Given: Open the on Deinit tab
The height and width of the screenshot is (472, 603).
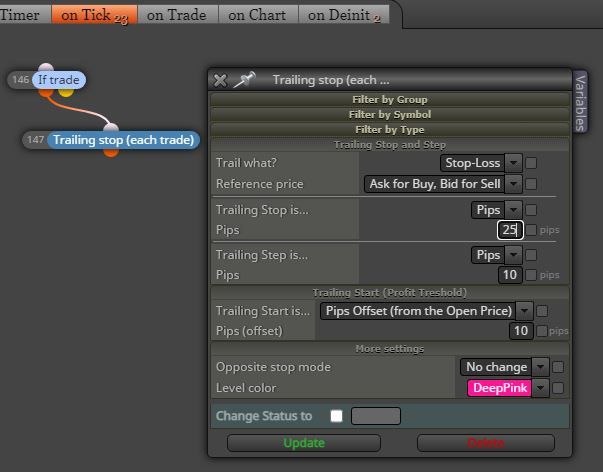Looking at the screenshot, I should point(344,15).
